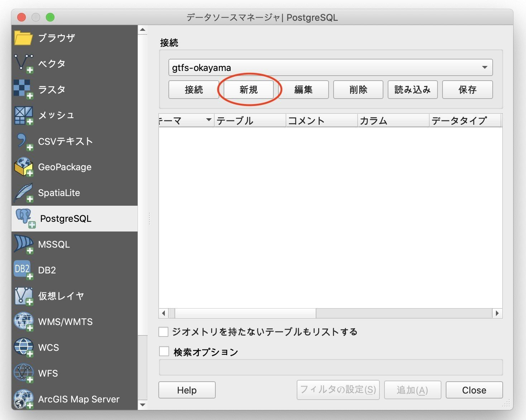
Task: Click the 新規 new connection button
Action: [x=249, y=90]
